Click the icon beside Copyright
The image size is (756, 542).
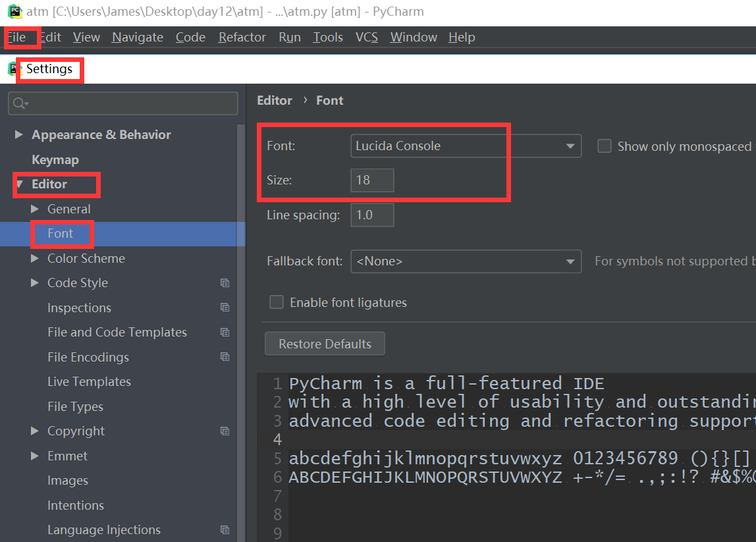point(225,431)
